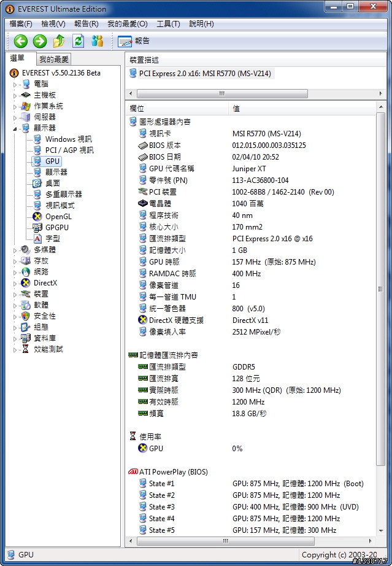This screenshot has height=566, width=392.
Task: Click the Refresh toolbar icon
Action: (78, 41)
